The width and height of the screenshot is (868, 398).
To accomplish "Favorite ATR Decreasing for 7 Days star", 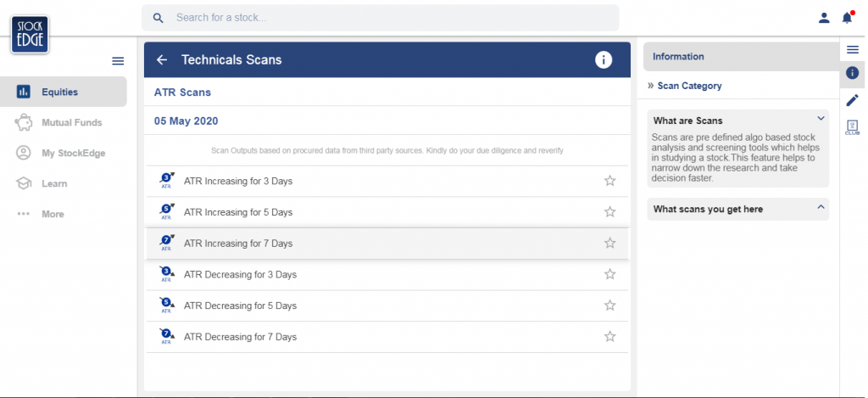I will 610,336.
